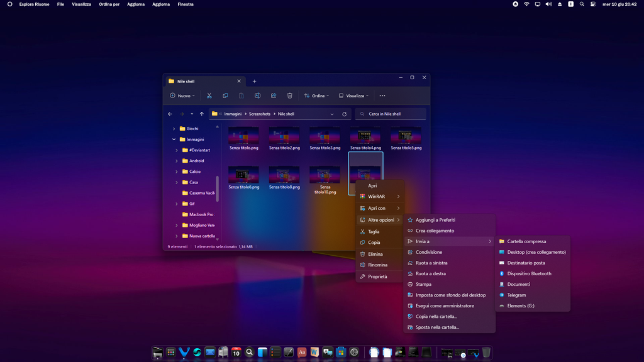Open the calendar icon showing 10 in dock

click(236, 352)
